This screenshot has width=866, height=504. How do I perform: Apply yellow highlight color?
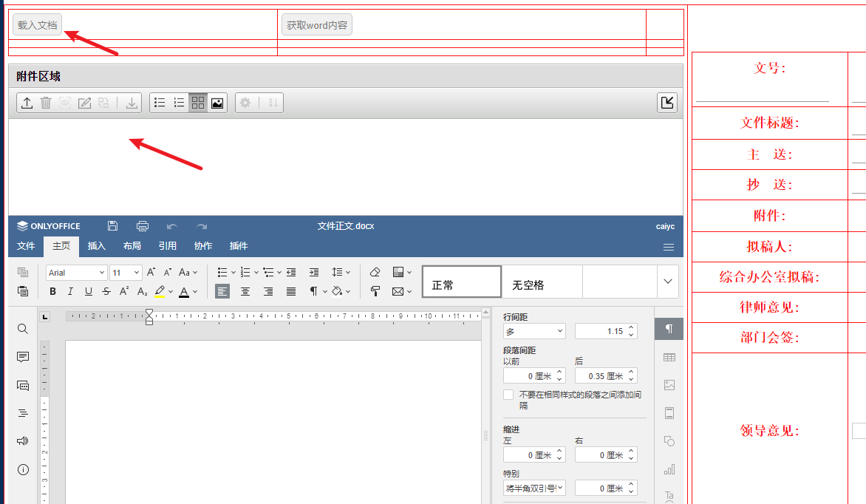pos(160,291)
